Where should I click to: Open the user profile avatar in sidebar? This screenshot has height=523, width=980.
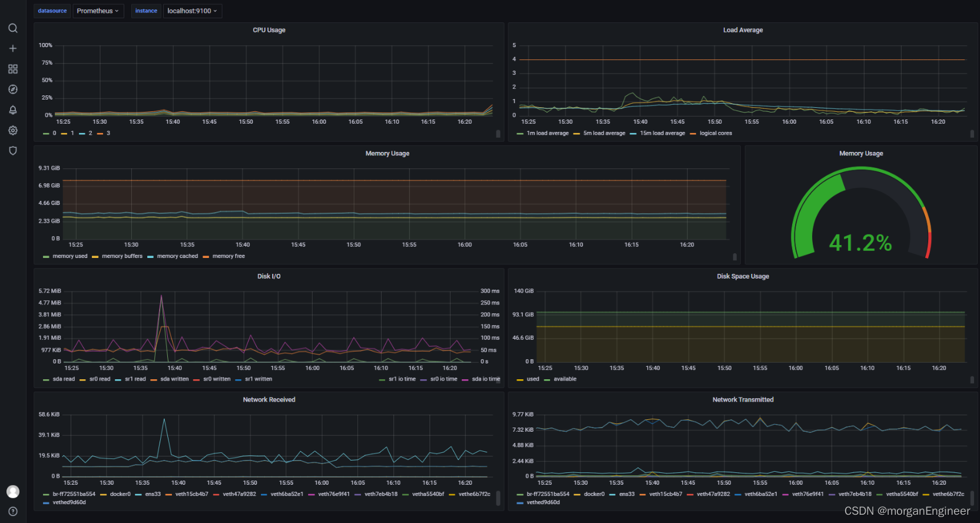(x=13, y=491)
